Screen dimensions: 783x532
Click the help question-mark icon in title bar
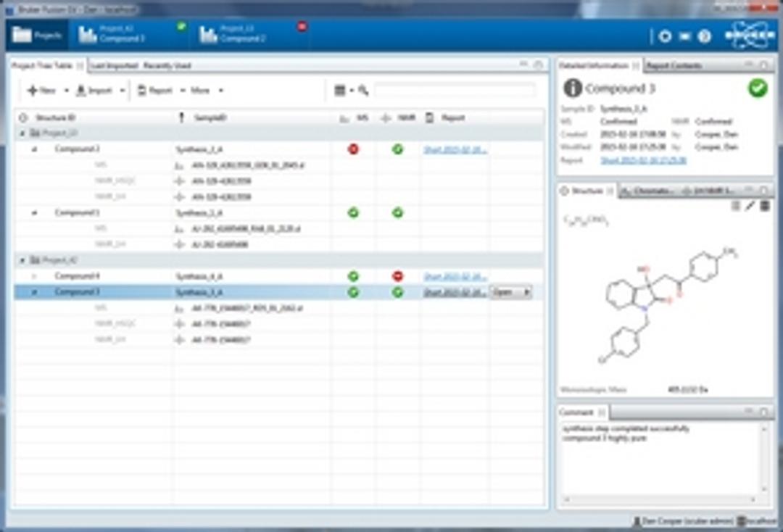click(703, 35)
